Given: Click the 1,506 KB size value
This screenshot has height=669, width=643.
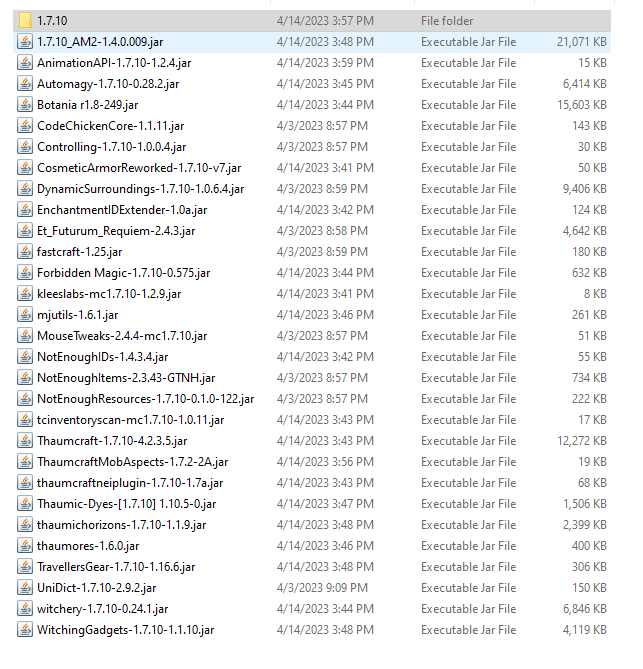Looking at the screenshot, I should pyautogui.click(x=585, y=504).
